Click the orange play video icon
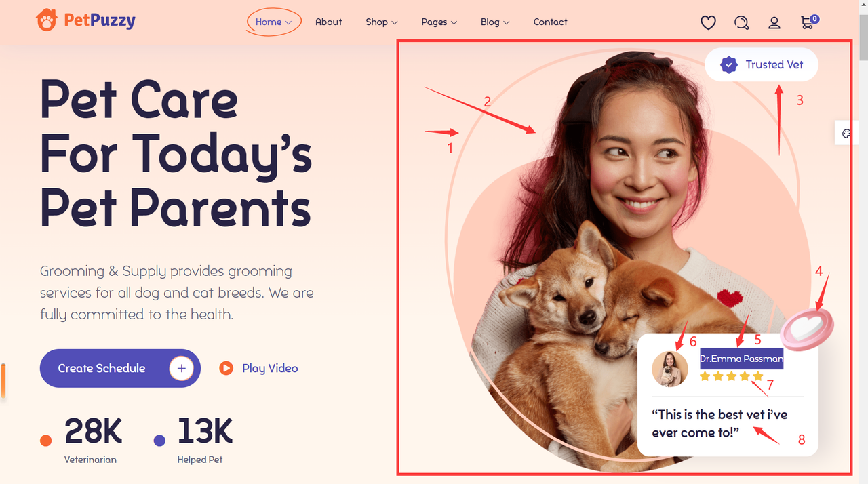The width and height of the screenshot is (868, 484). tap(226, 368)
